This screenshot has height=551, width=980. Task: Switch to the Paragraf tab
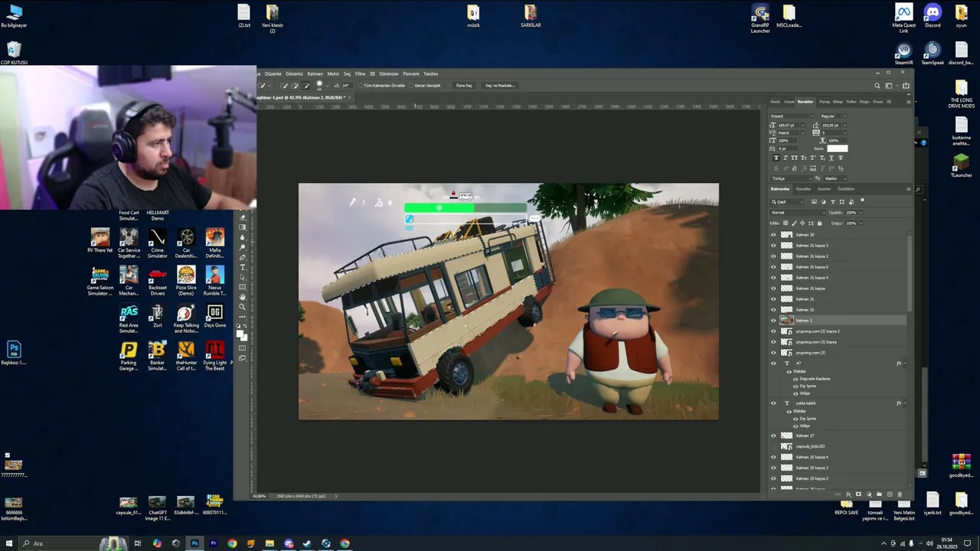(x=825, y=102)
